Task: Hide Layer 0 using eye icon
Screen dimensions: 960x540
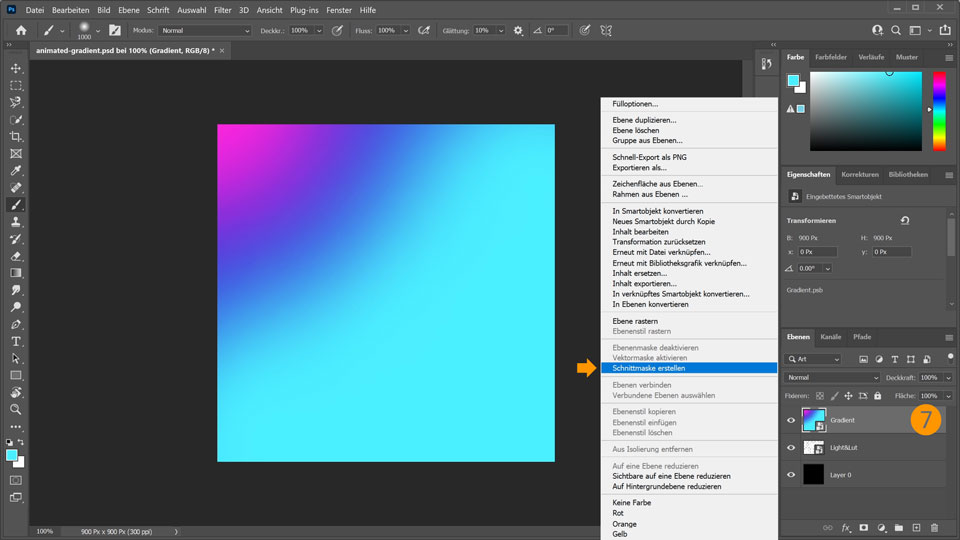Action: (791, 475)
